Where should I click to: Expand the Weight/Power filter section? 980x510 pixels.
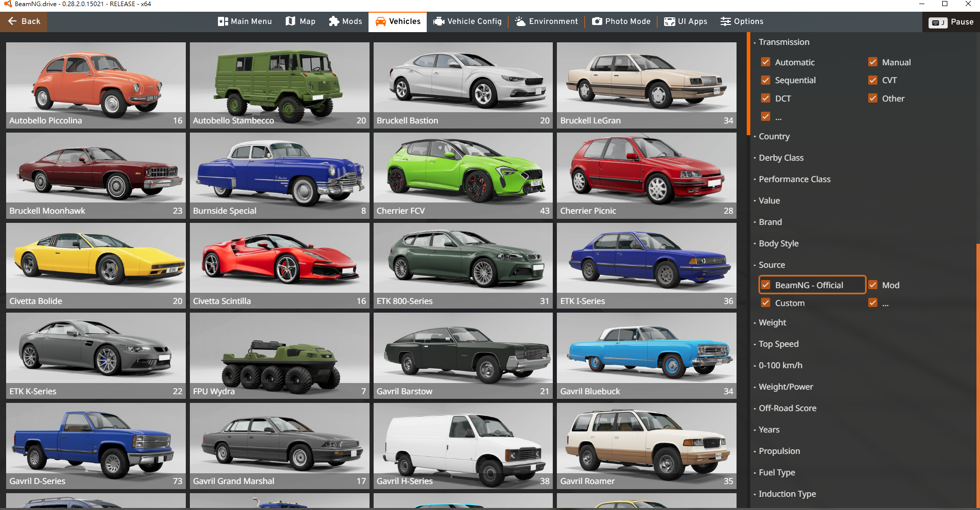(786, 387)
